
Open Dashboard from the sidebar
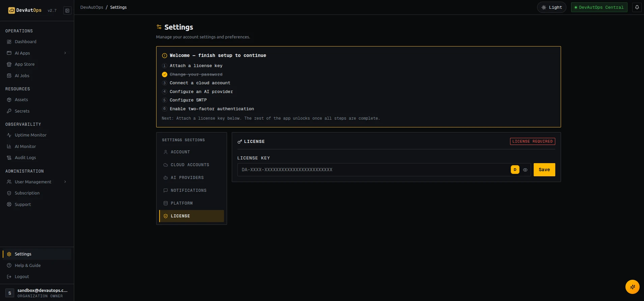coord(37,42)
